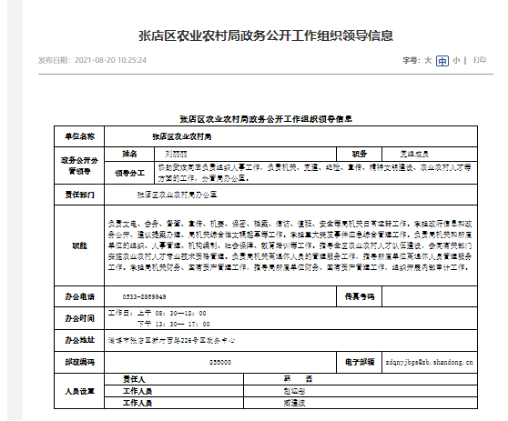Click the 字号 font size label
The width and height of the screenshot is (508, 421).
(411, 60)
